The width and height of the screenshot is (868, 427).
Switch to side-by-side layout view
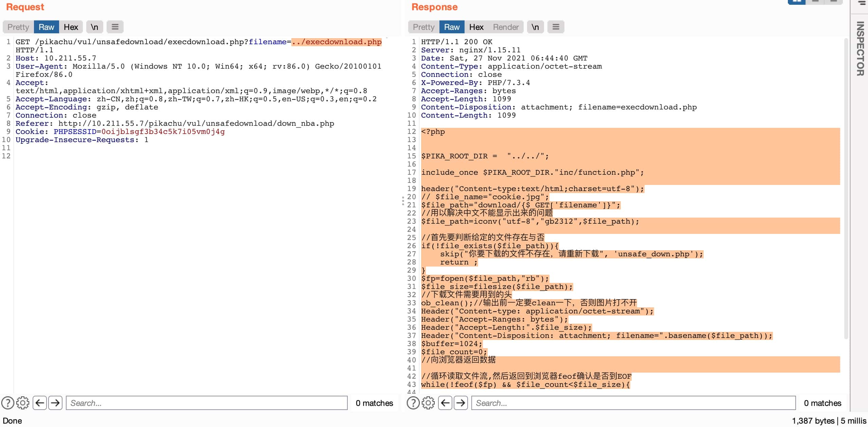(797, 2)
